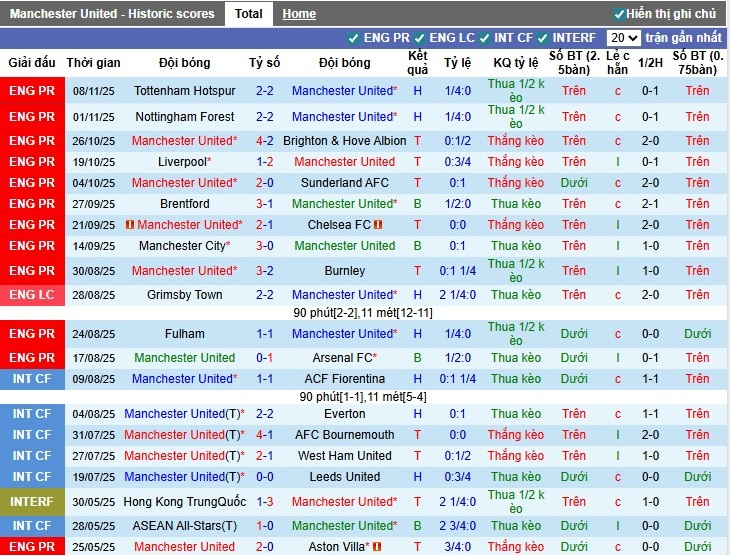
Task: Toggle the ENG LC league checkbox
Action: point(419,38)
